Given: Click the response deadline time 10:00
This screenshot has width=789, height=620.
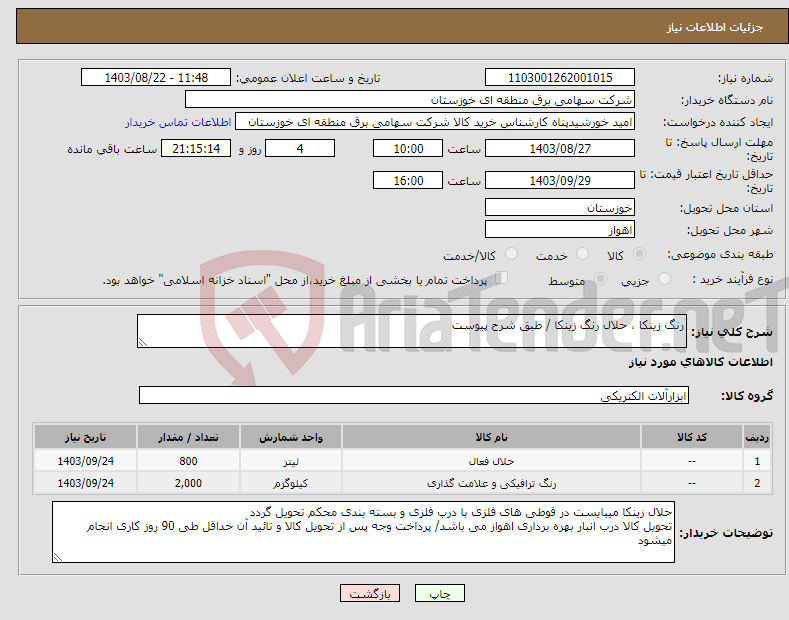Looking at the screenshot, I should (408, 148).
